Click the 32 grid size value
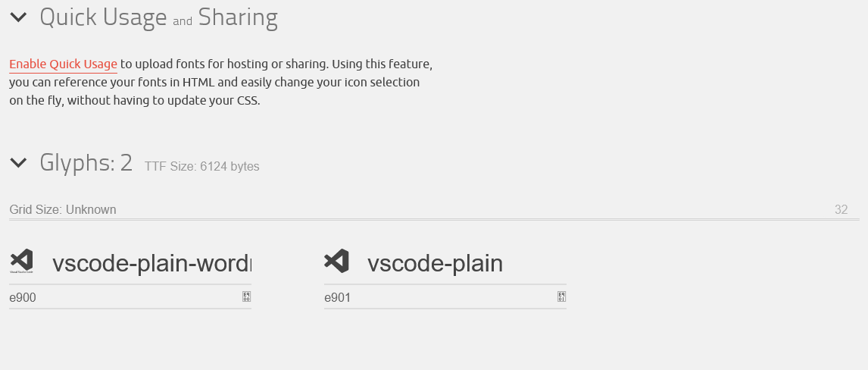This screenshot has height=370, width=868. [x=841, y=209]
